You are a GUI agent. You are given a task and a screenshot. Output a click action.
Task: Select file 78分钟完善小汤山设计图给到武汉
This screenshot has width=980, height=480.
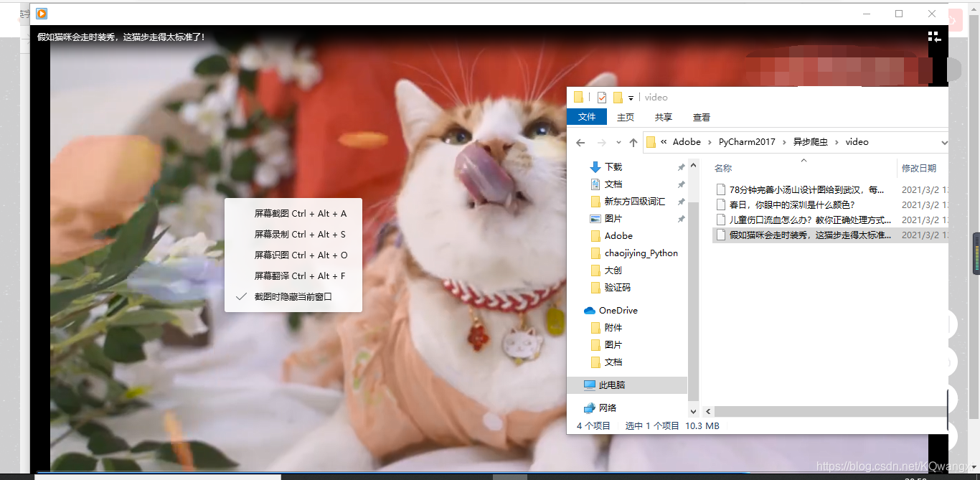pyautogui.click(x=807, y=189)
